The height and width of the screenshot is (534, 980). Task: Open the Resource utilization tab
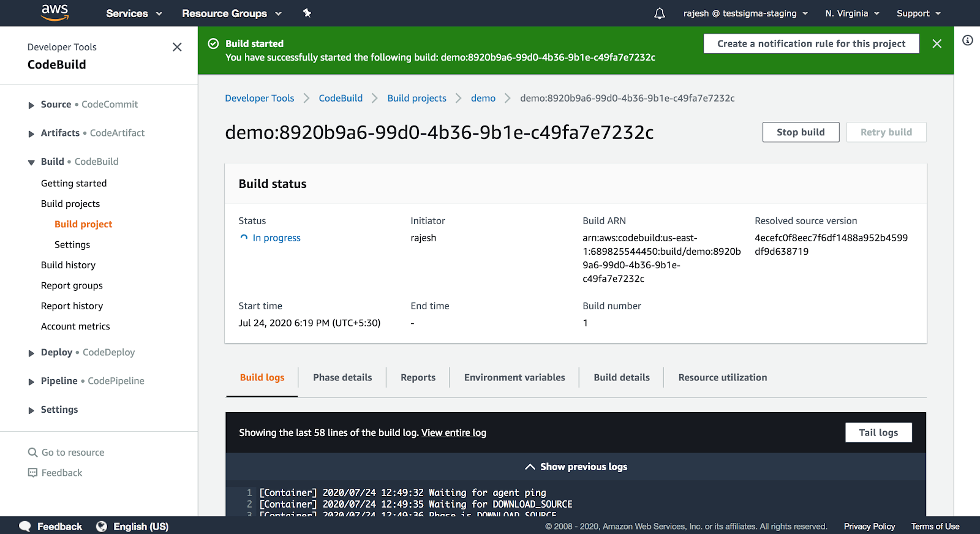[723, 378]
